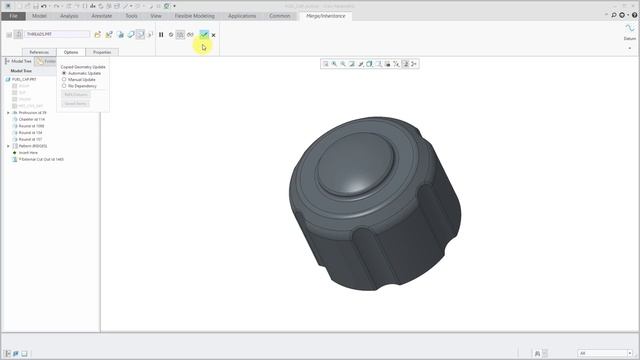Open the Datum curve dropdown at right
This screenshot has width=640, height=360.
tap(630, 48)
